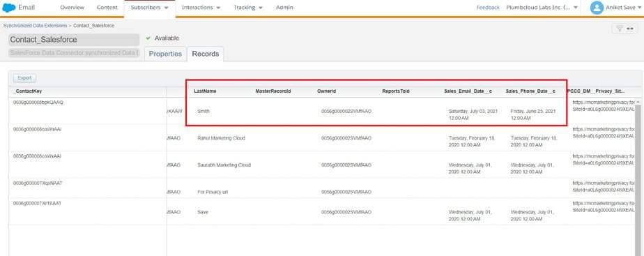Expand the Subscribers menu

point(149,8)
